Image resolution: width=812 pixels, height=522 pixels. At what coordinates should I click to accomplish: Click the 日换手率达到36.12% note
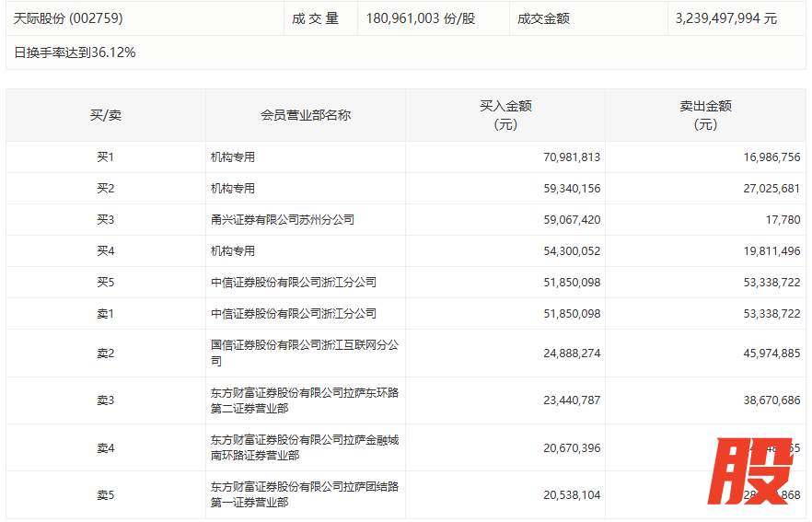pyautogui.click(x=75, y=52)
